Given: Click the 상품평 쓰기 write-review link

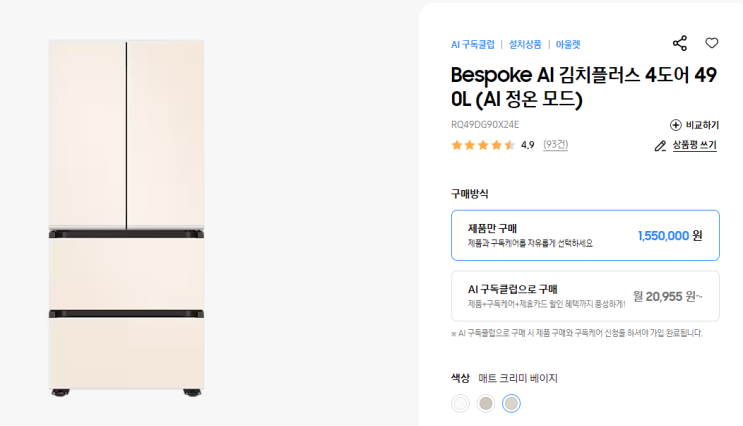Looking at the screenshot, I should [x=694, y=146].
